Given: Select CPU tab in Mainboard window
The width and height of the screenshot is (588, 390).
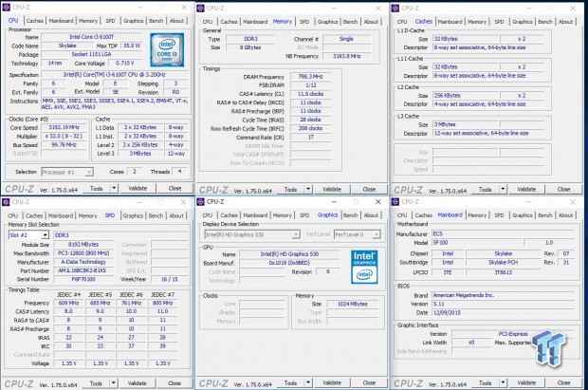Looking at the screenshot, I should click(402, 215).
